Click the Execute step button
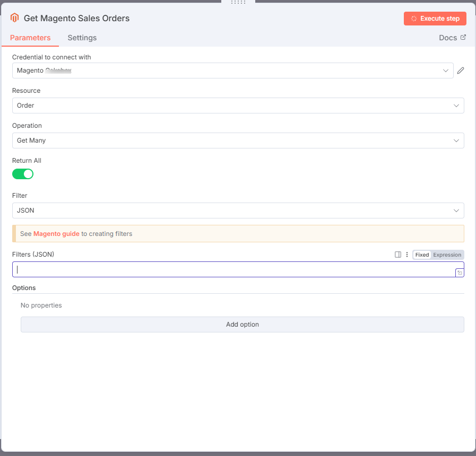 pos(435,19)
